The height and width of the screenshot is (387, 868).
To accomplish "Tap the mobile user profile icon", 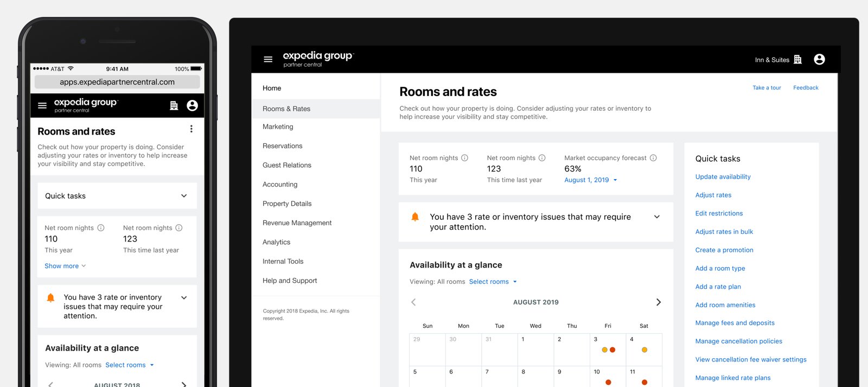I will coord(192,105).
